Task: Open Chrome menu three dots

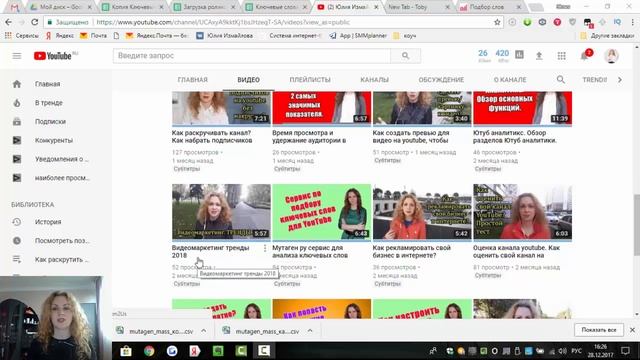Action: pos(632,22)
